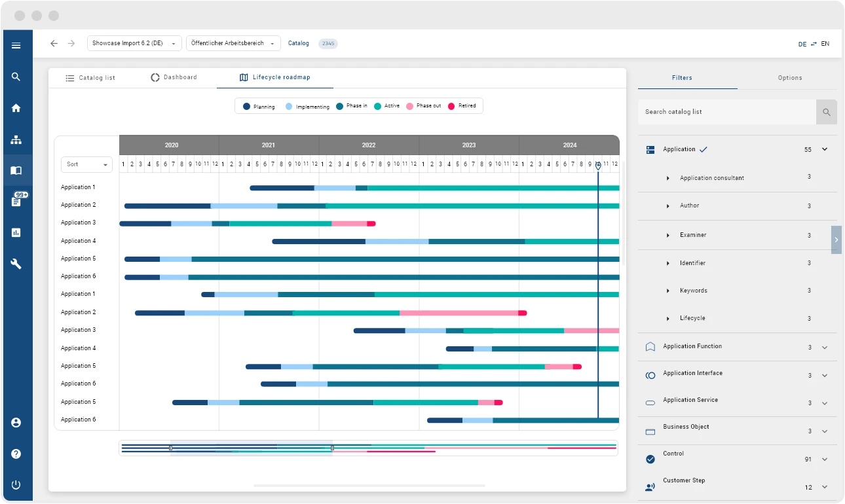Select the Lifecycle roadmap tab
This screenshot has height=504, width=845.
click(x=275, y=77)
